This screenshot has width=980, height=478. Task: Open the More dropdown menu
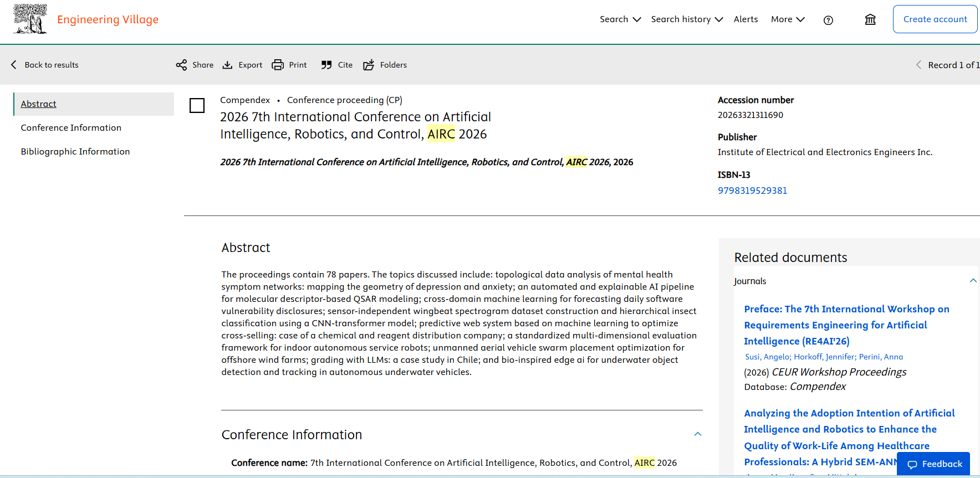(x=788, y=19)
